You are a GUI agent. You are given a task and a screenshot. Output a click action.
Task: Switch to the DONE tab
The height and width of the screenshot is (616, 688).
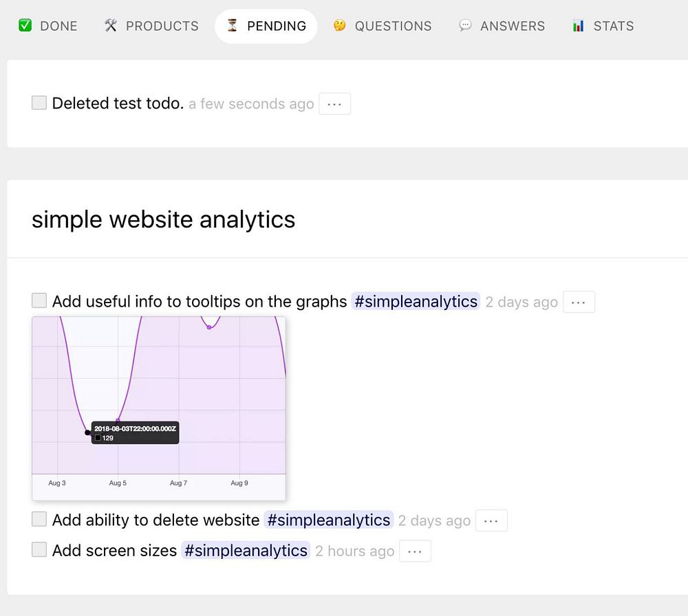[x=58, y=26]
